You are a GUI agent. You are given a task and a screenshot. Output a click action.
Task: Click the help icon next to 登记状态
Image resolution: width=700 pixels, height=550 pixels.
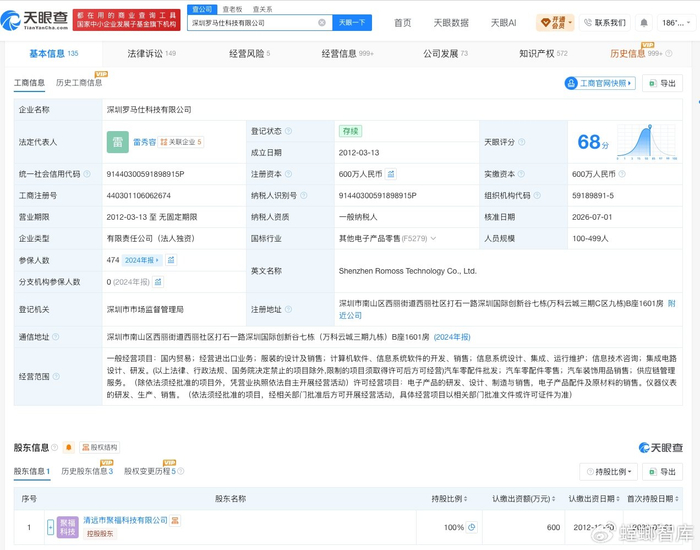[288, 131]
